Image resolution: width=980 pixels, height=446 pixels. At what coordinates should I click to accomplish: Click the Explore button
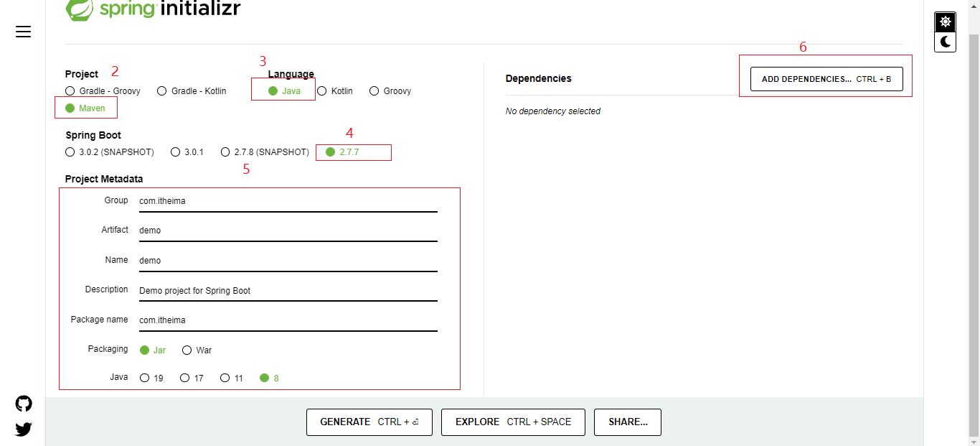513,422
